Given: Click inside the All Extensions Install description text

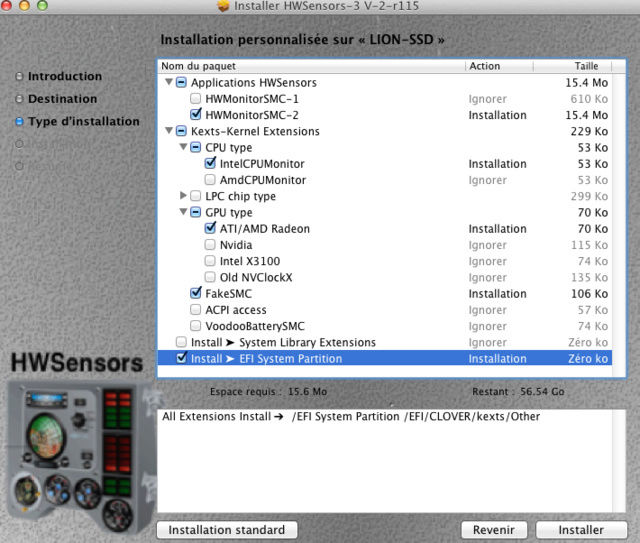Looking at the screenshot, I should [351, 416].
